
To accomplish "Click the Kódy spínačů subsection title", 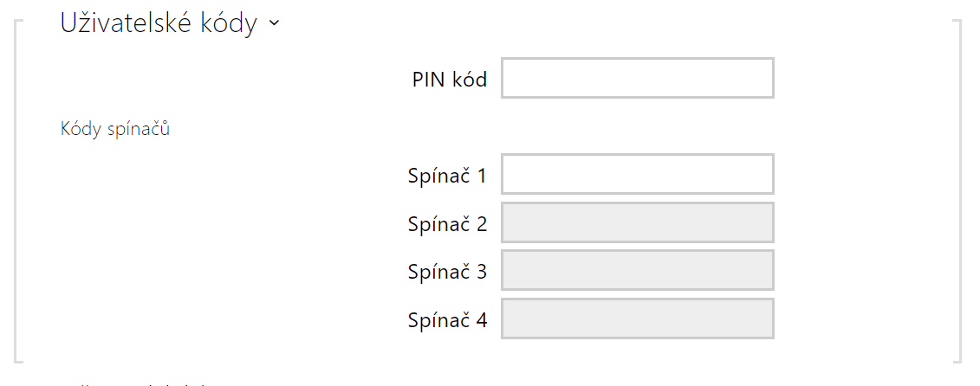I will [114, 130].
